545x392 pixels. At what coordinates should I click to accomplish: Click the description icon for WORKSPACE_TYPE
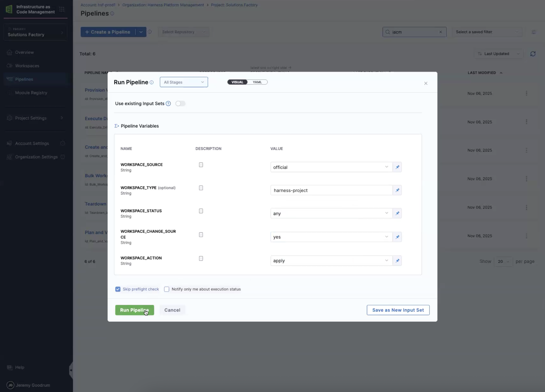[201, 188]
